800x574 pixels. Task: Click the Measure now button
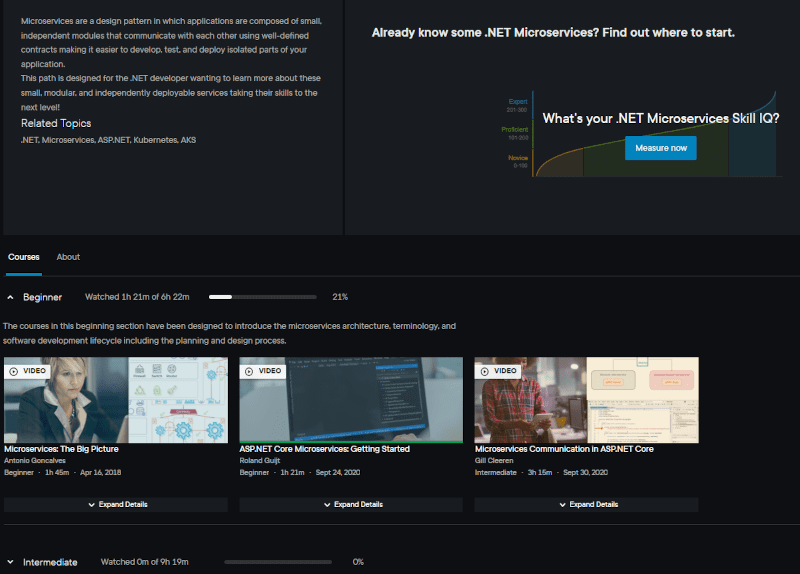coord(661,148)
